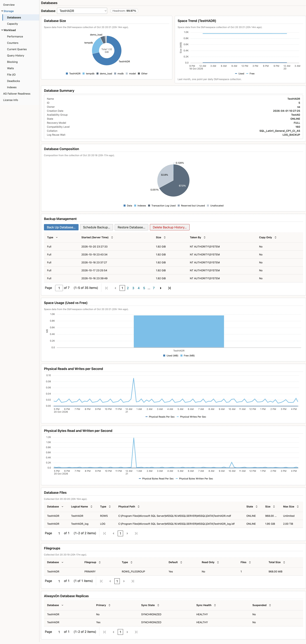
Task: Go to next page of backups
Action: pos(161,288)
